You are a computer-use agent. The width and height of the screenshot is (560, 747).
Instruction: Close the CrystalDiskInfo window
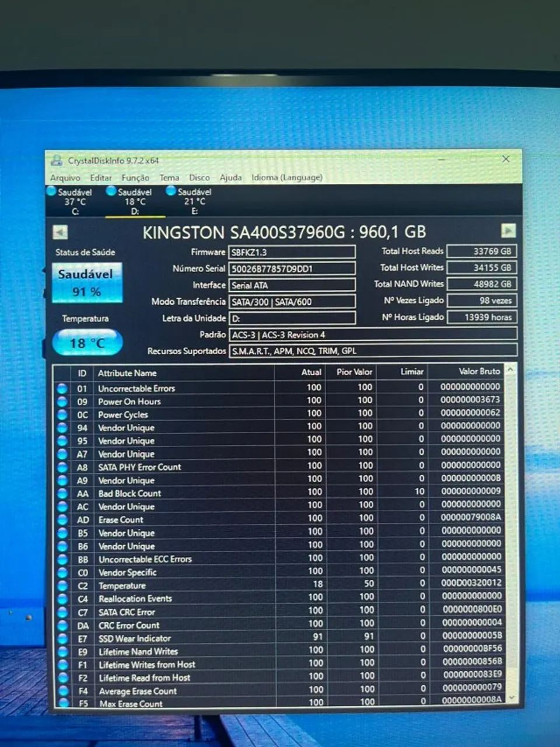click(x=506, y=159)
